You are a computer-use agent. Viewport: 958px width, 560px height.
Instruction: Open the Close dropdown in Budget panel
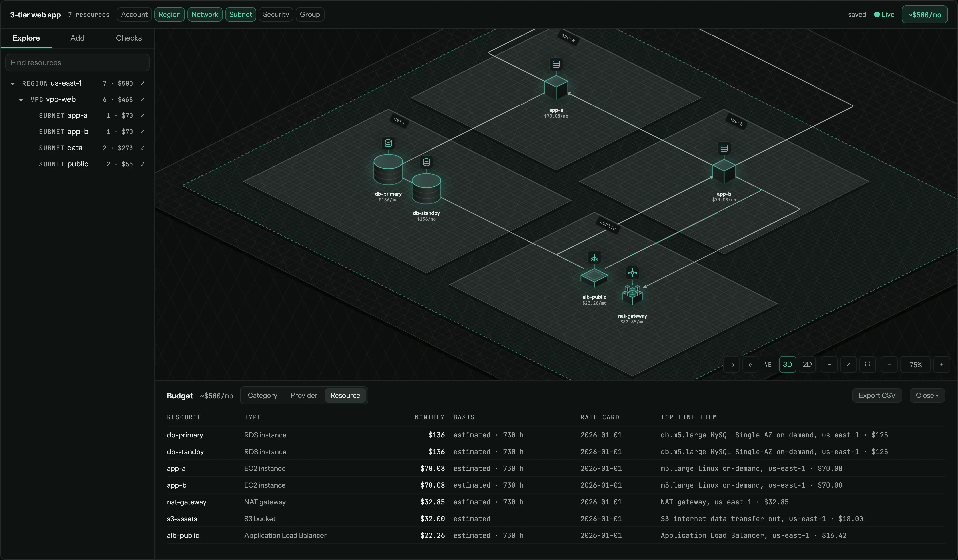pos(927,395)
